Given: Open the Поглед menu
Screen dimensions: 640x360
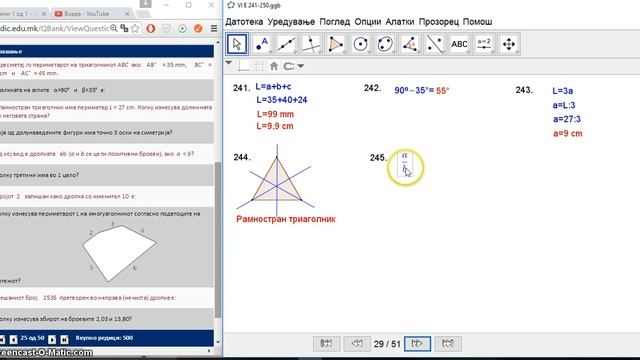Looking at the screenshot, I should click(335, 22).
